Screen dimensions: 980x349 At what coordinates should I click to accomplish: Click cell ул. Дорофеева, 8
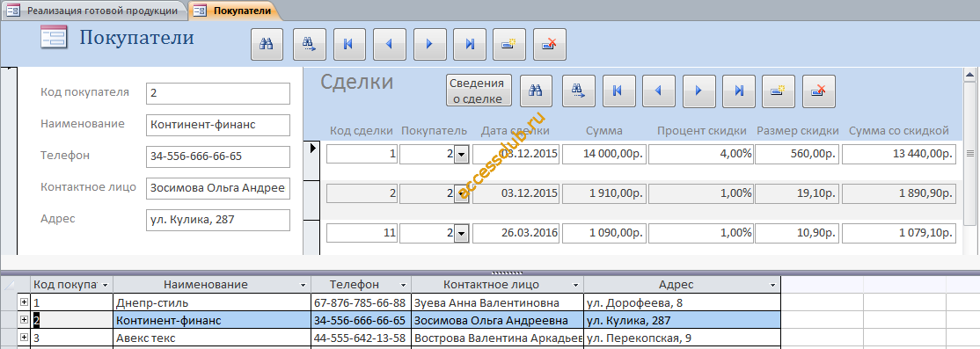[683, 302]
